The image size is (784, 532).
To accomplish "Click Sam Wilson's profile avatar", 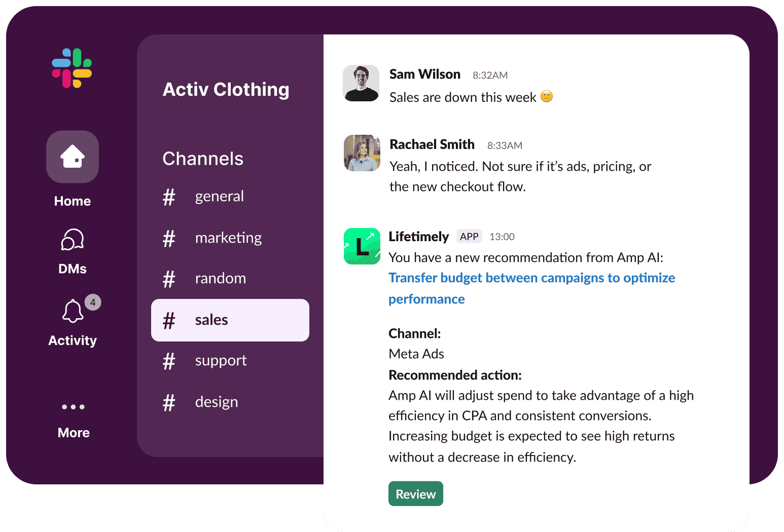I will 361,83.
